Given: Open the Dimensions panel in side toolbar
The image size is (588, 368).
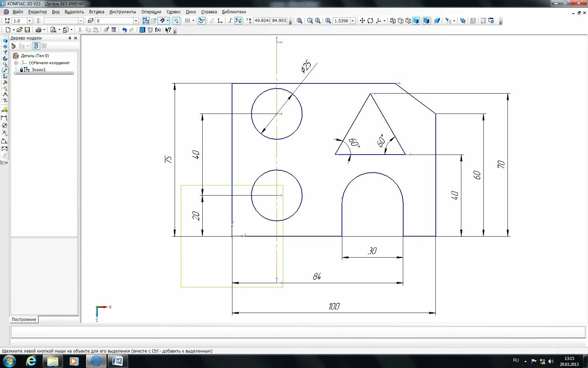Looking at the screenshot, I should [x=5, y=71].
